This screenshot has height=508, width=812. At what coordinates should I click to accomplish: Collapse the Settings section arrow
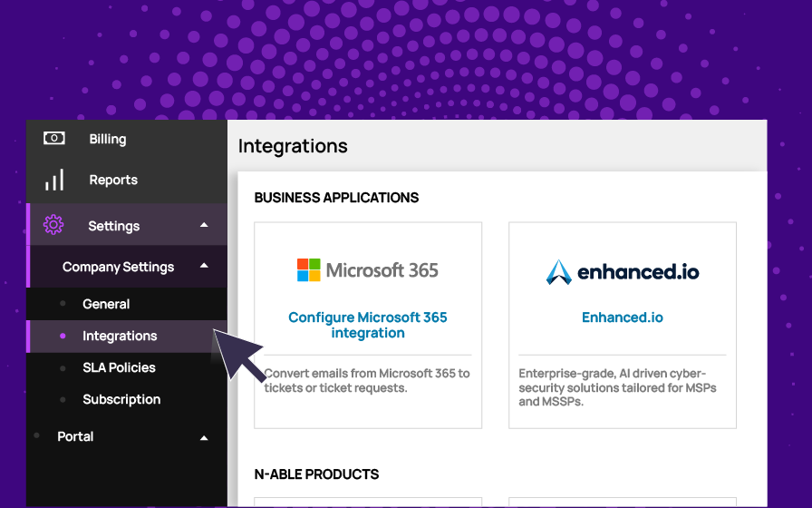(204, 225)
